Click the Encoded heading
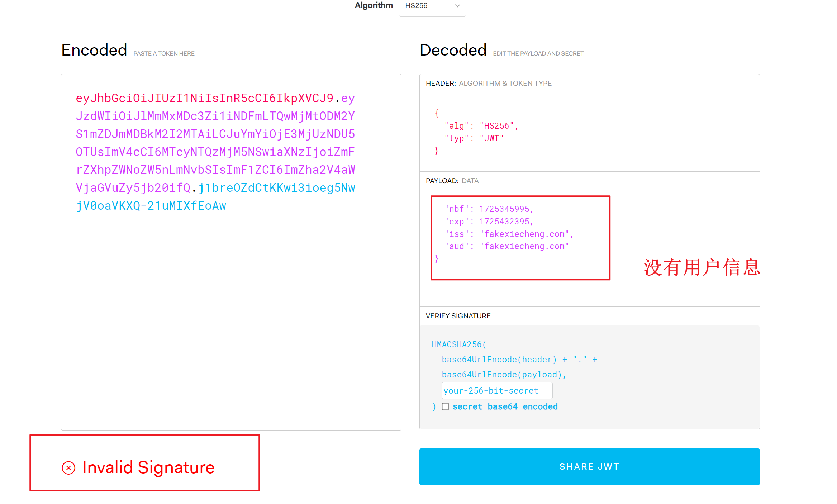The height and width of the screenshot is (504, 837). [x=94, y=50]
